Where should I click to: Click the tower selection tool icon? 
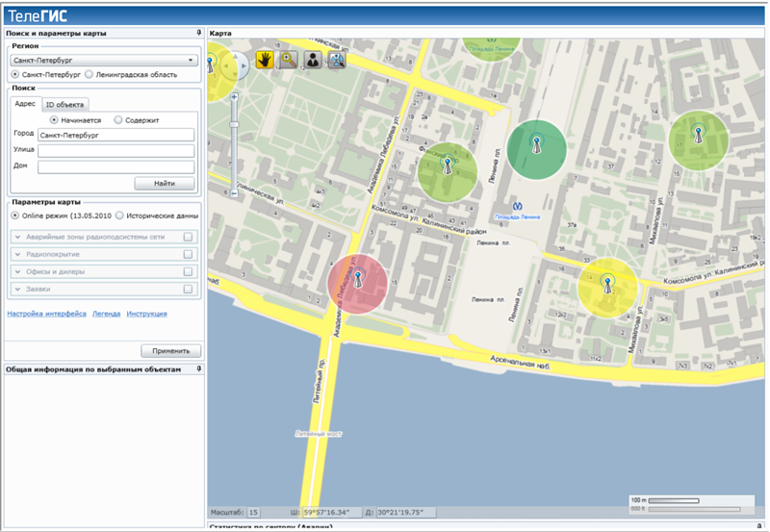[x=337, y=60]
